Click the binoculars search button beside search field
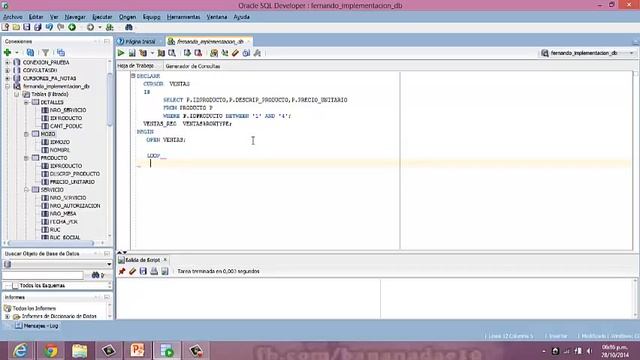 coord(96,275)
